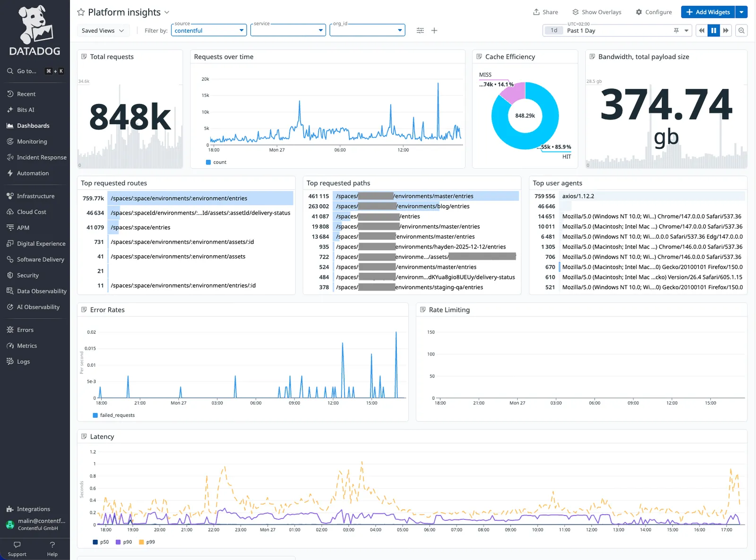Image resolution: width=756 pixels, height=560 pixels.
Task: Click the Total requests notes icon
Action: [84, 57]
